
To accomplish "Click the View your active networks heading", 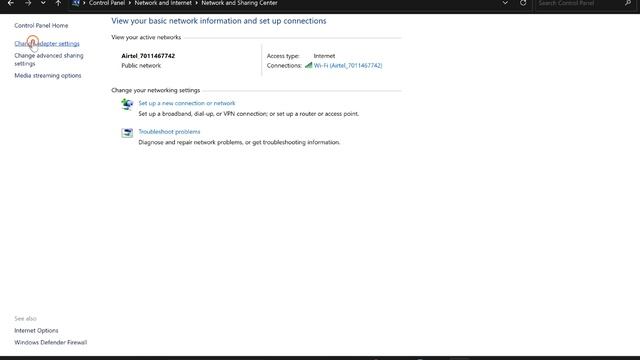I will (146, 37).
